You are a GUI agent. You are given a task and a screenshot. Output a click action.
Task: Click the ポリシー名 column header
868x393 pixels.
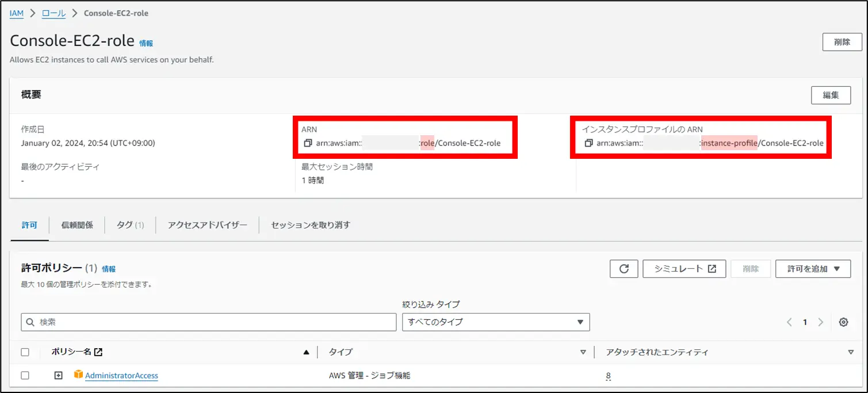(72, 352)
